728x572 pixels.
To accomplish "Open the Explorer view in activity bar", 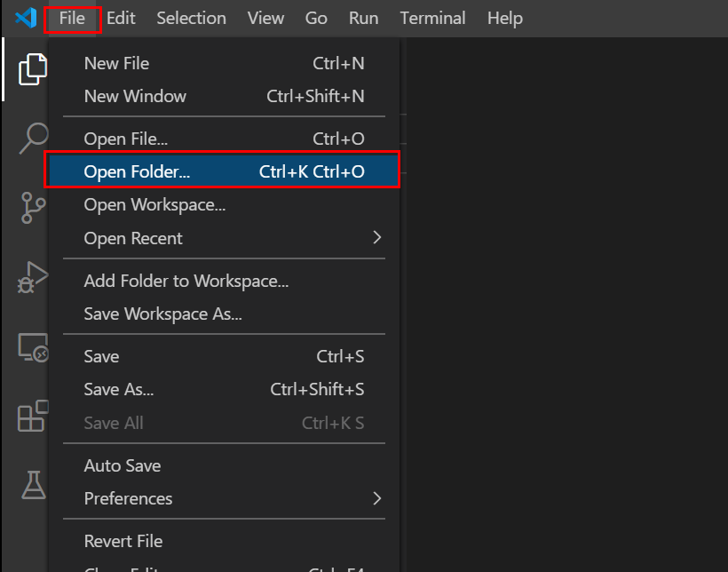I will click(32, 69).
